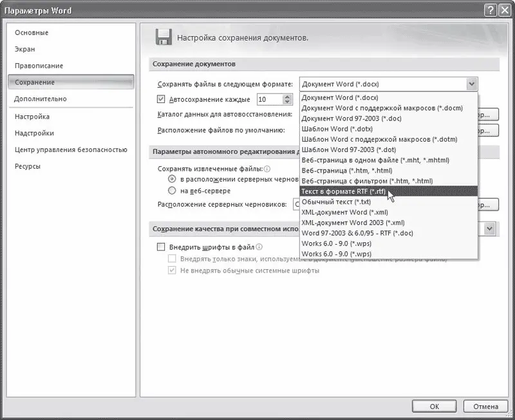Image resolution: width=515 pixels, height=420 pixels.
Task: Click the floppy disk save settings icon
Action: click(x=164, y=37)
